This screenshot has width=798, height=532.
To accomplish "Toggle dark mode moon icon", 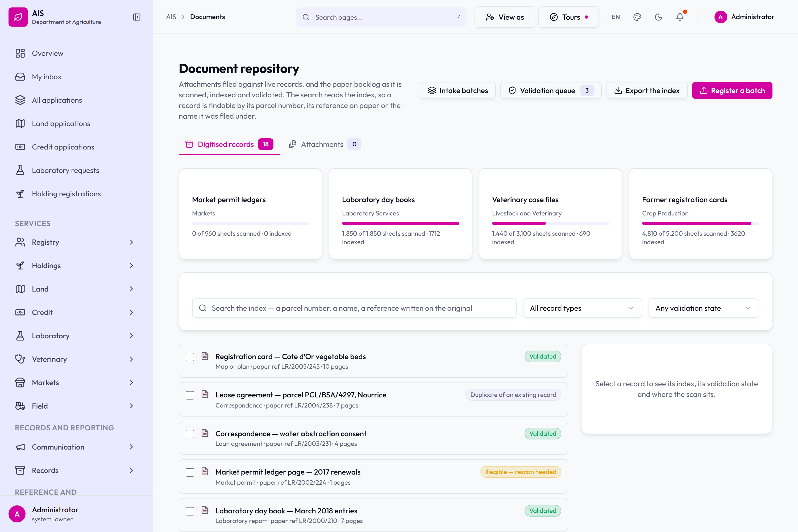I will click(659, 17).
